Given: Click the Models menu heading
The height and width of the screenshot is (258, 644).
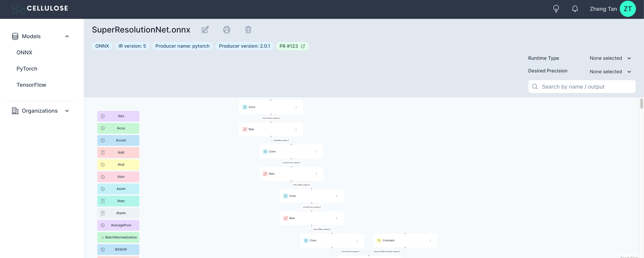Looking at the screenshot, I should 31,37.
